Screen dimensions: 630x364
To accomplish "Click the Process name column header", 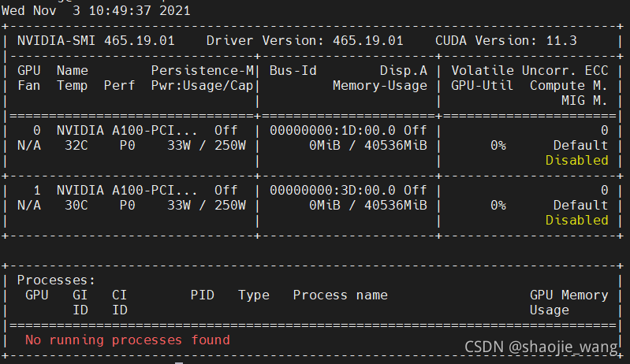I will (x=340, y=295).
